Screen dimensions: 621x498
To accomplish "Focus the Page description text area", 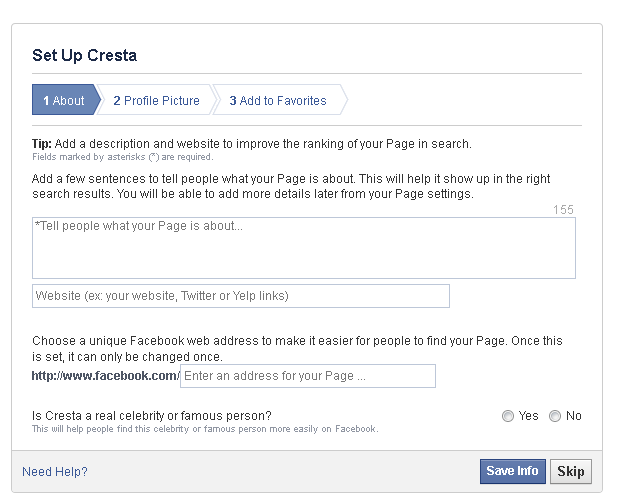I will [x=304, y=248].
